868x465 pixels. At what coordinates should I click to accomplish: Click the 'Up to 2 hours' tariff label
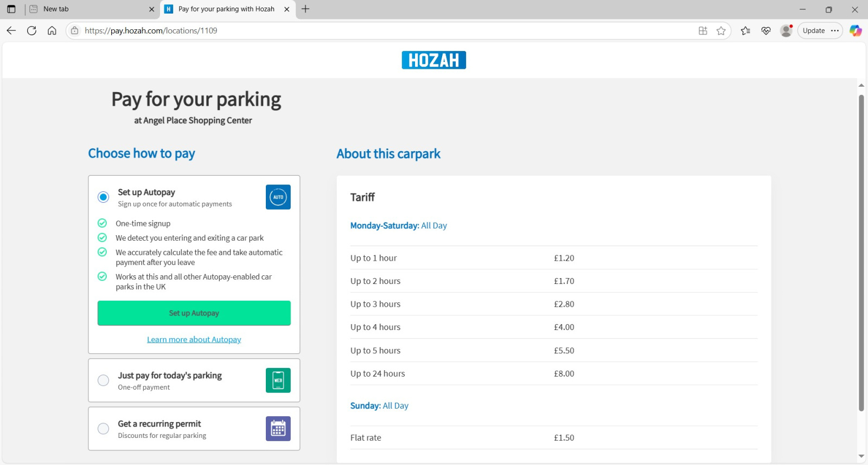pos(375,281)
